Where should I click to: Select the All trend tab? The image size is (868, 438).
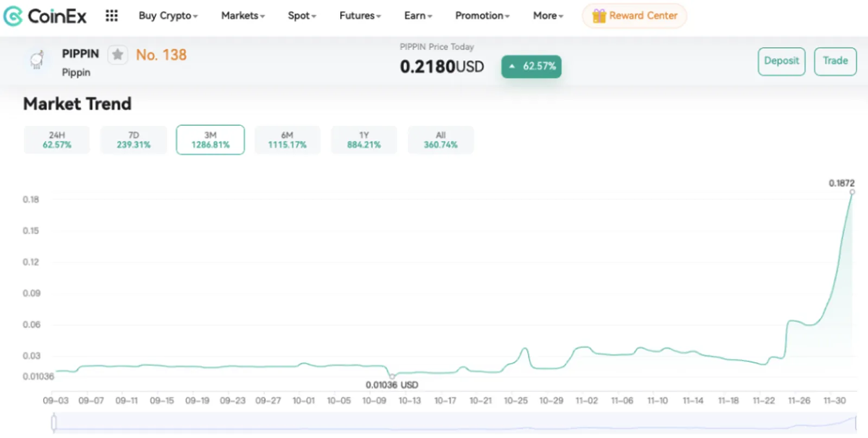(x=441, y=140)
